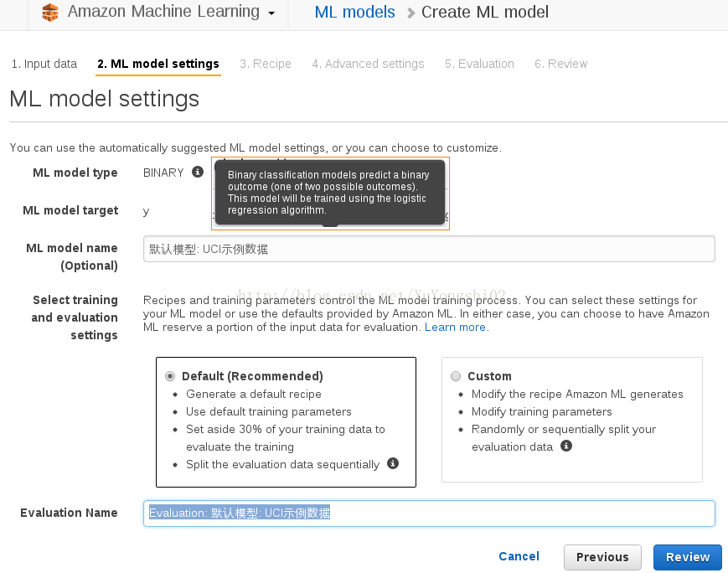Click the blue Review button
Image resolution: width=728 pixels, height=573 pixels.
688,557
